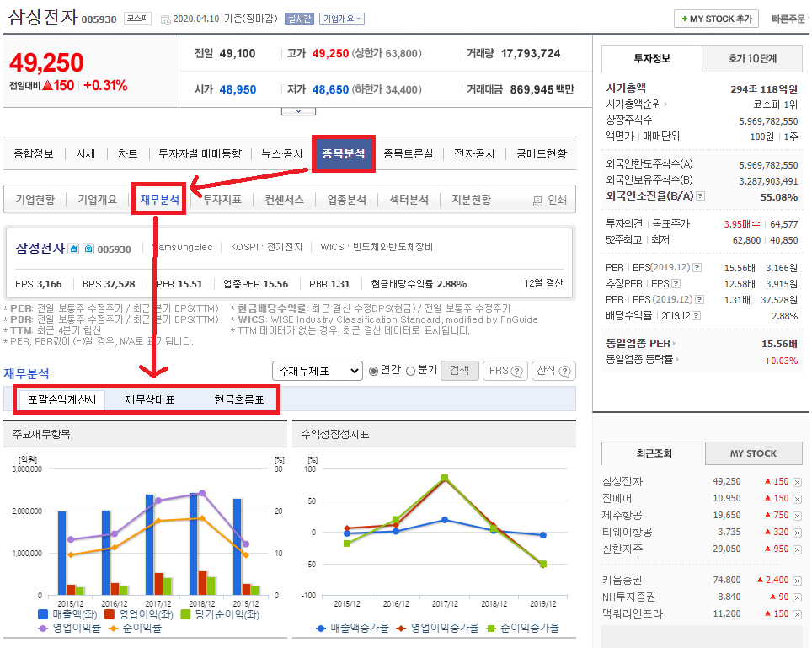Screen dimensions: 812x648
Task: Select the 분기 quarterly radio button
Action: [x=411, y=371]
